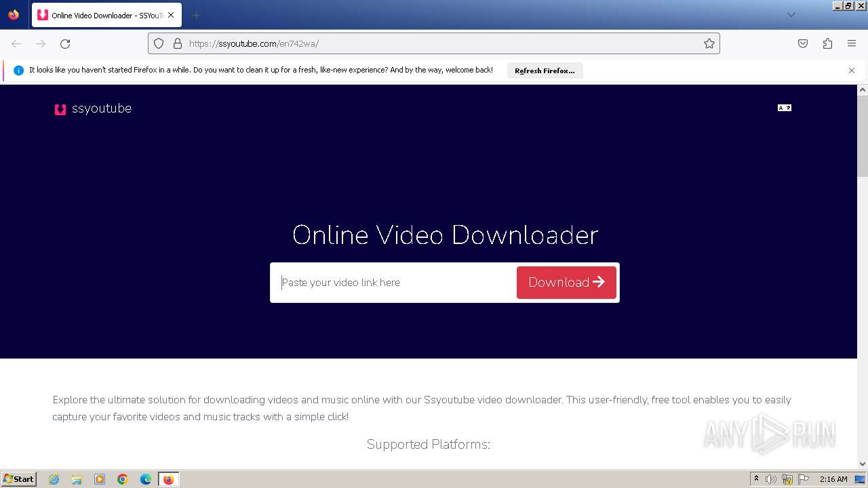Screen dimensions: 868x488
Task: Click the Supported Platforms: heading
Action: pos(429,445)
